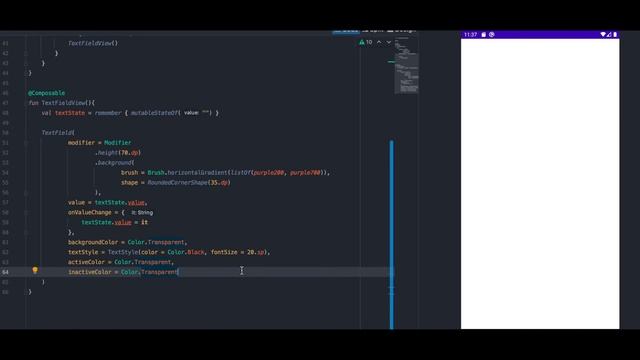Click the inactiveColor parameter name
Image resolution: width=640 pixels, height=360 pixels.
90,272
